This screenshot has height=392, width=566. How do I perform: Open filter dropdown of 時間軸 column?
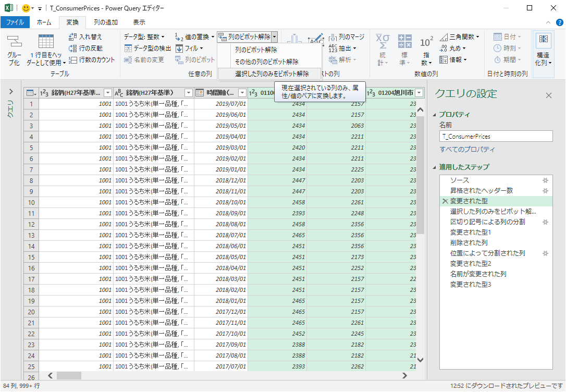point(241,93)
